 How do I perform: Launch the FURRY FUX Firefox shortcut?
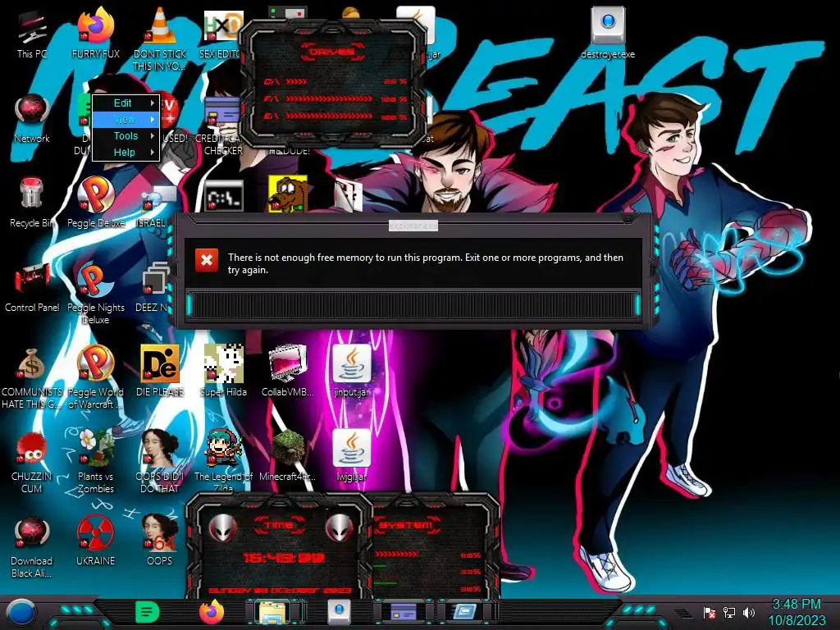95,33
